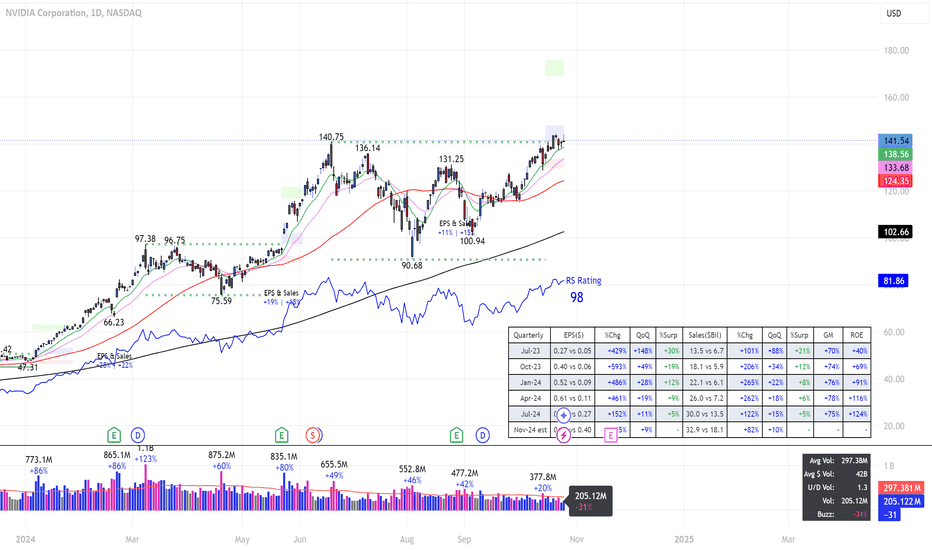Image resolution: width=932 pixels, height=550 pixels.
Task: Click the blue dividend D marker near September
Action: click(x=483, y=435)
